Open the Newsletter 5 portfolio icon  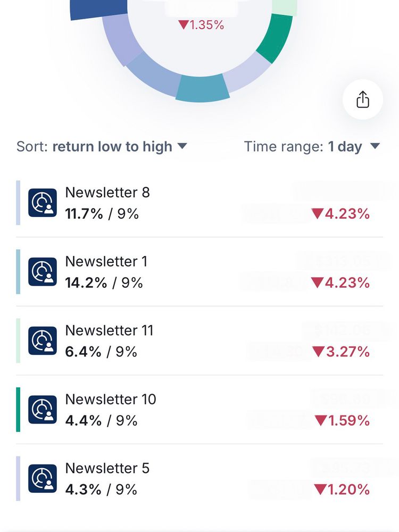pos(43,478)
